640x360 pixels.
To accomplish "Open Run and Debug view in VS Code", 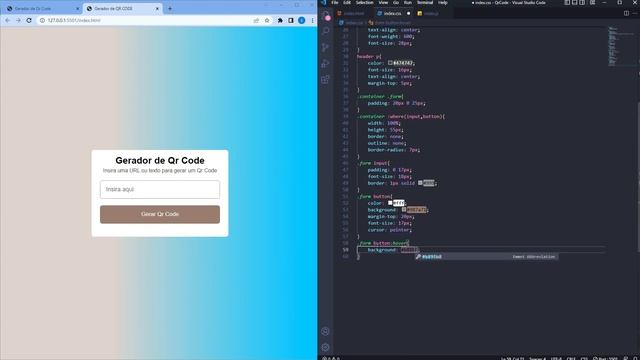I will 326,64.
